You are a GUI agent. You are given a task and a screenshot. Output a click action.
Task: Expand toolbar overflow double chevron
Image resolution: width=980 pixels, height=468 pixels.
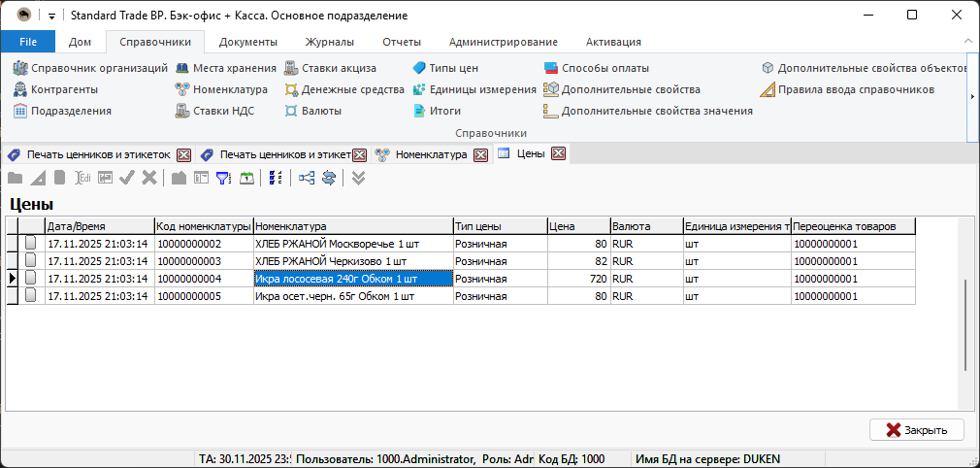coord(358,179)
